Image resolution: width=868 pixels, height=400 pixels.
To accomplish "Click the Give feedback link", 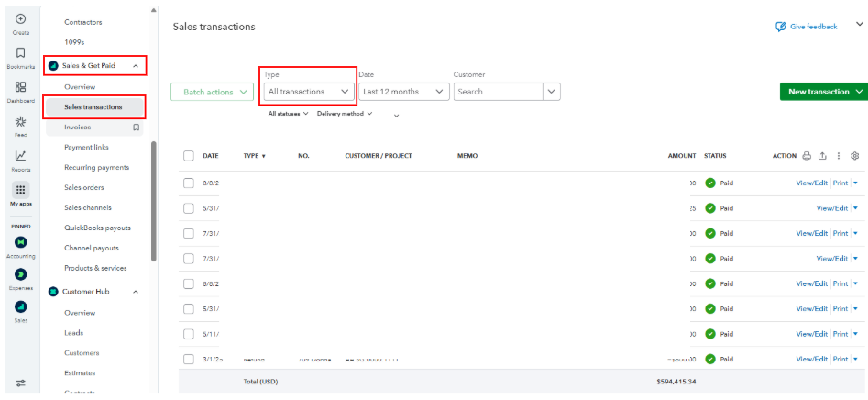I will point(814,27).
